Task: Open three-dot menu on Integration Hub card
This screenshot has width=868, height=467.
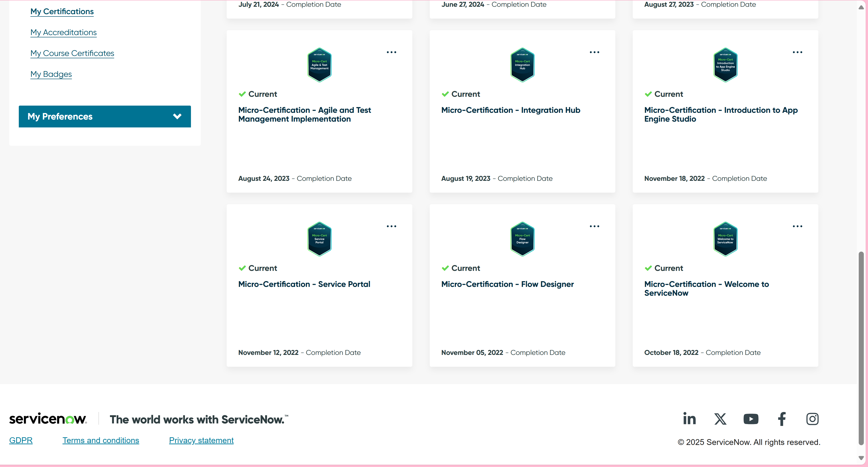Action: 594,52
